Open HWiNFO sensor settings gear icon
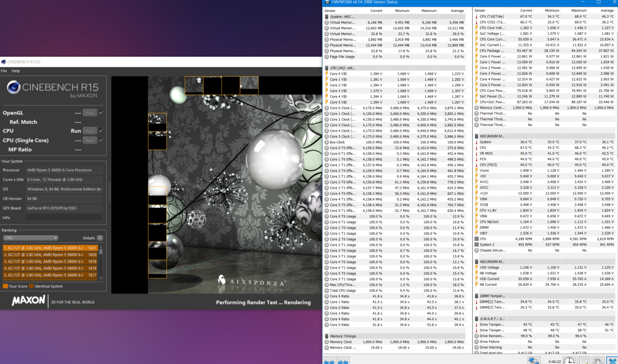This screenshot has width=618, height=364. coord(598,360)
